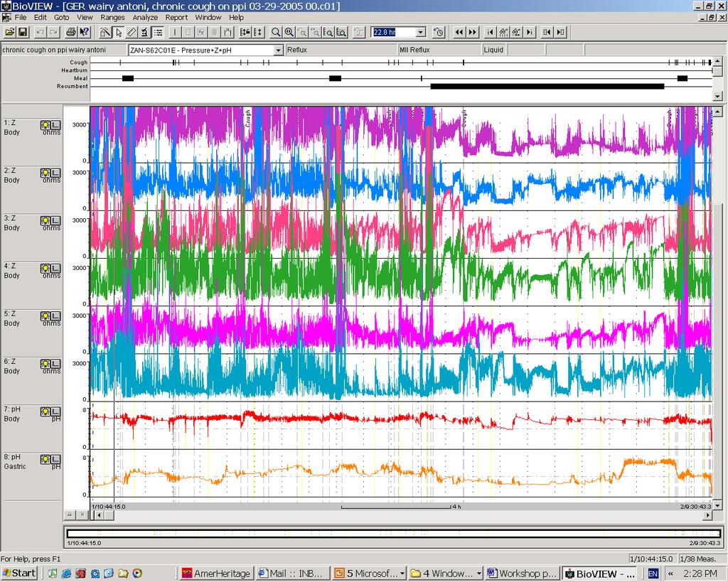Open the File menu

point(21,17)
